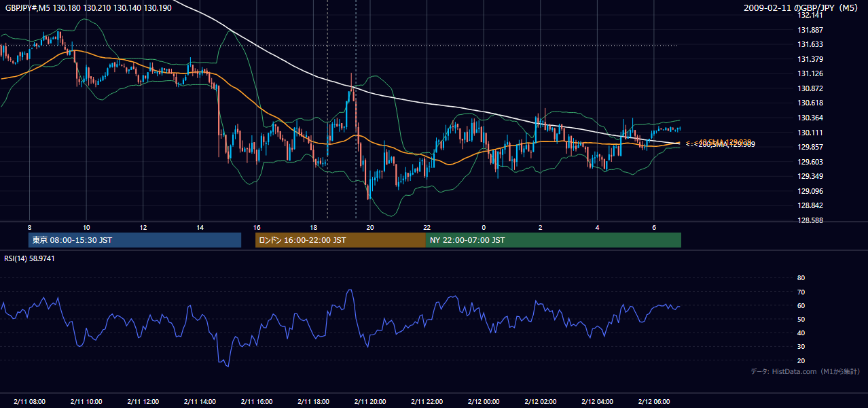Select the London 16:00-22:00 JST session bar
Viewport: 868px width, 408px height.
tap(340, 240)
